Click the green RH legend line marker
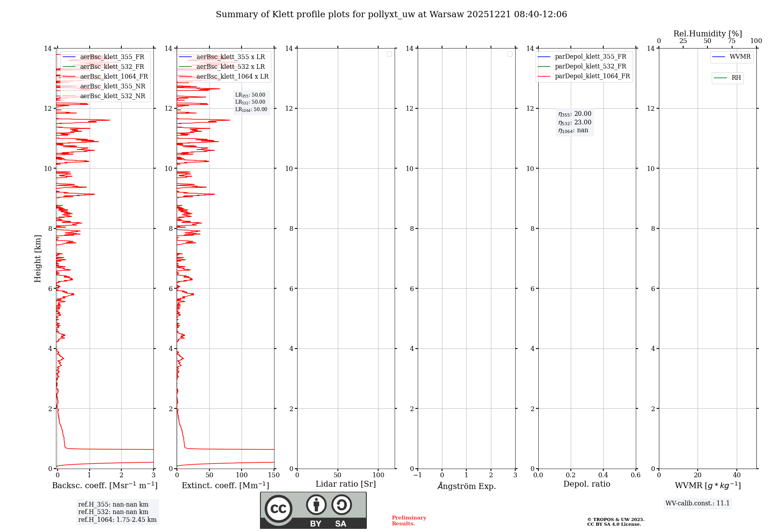Image resolution: width=783 pixels, height=532 pixels. 720,78
